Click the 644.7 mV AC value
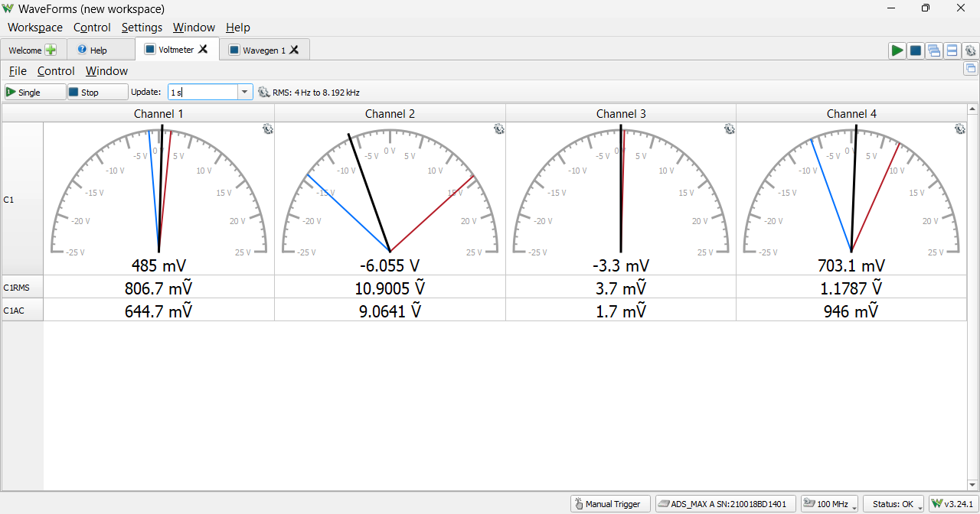The height and width of the screenshot is (514, 980). 158,311
